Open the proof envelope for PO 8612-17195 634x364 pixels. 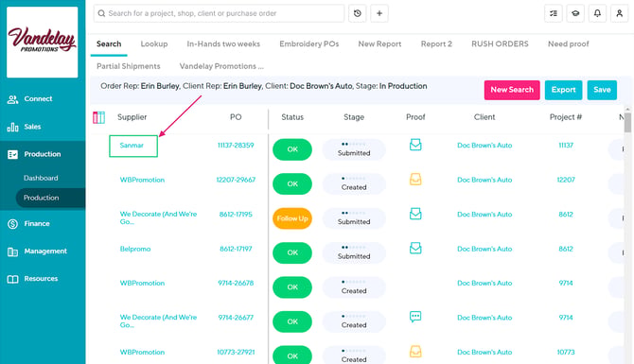tap(415, 214)
